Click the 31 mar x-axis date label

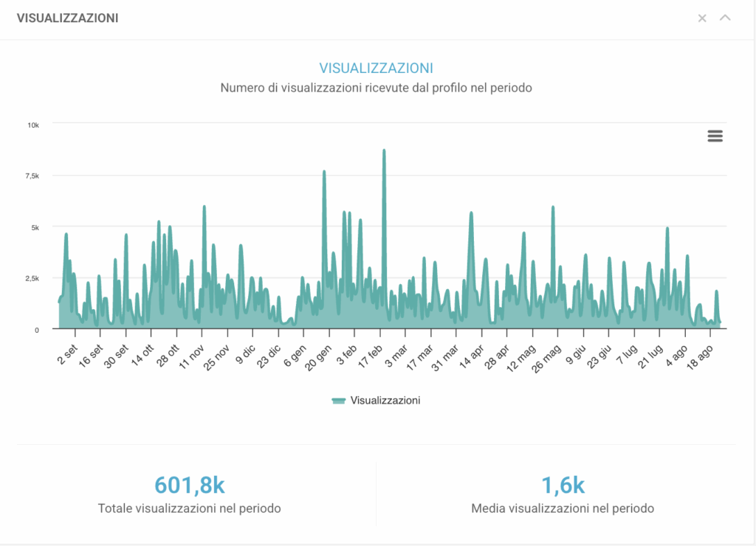click(445, 358)
